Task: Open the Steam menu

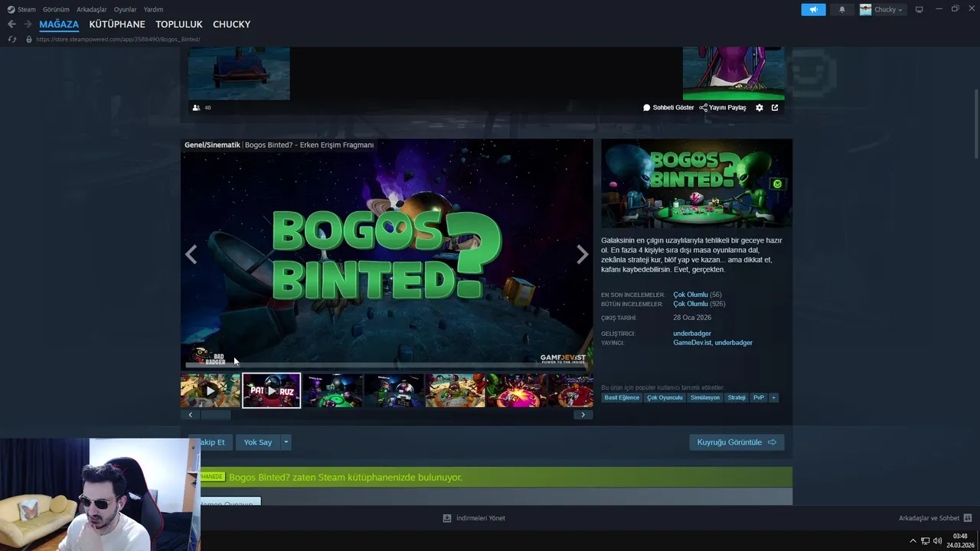Action: [x=27, y=9]
